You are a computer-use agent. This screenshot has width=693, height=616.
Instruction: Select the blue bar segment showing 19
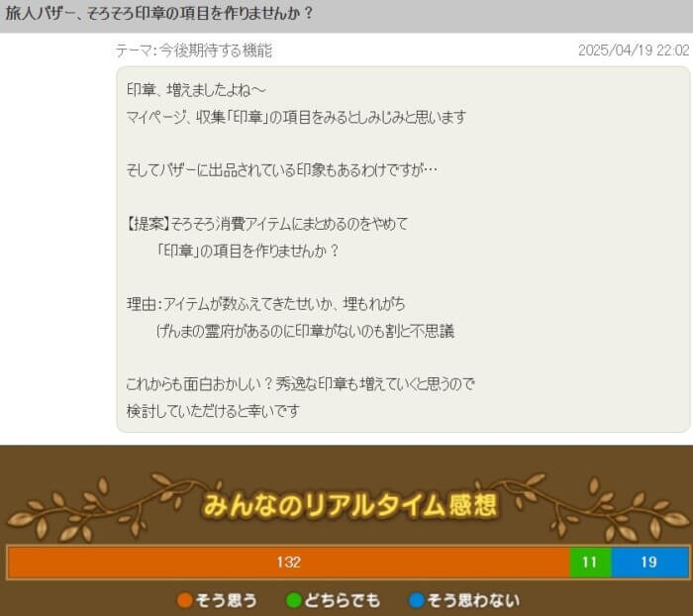tap(648, 563)
